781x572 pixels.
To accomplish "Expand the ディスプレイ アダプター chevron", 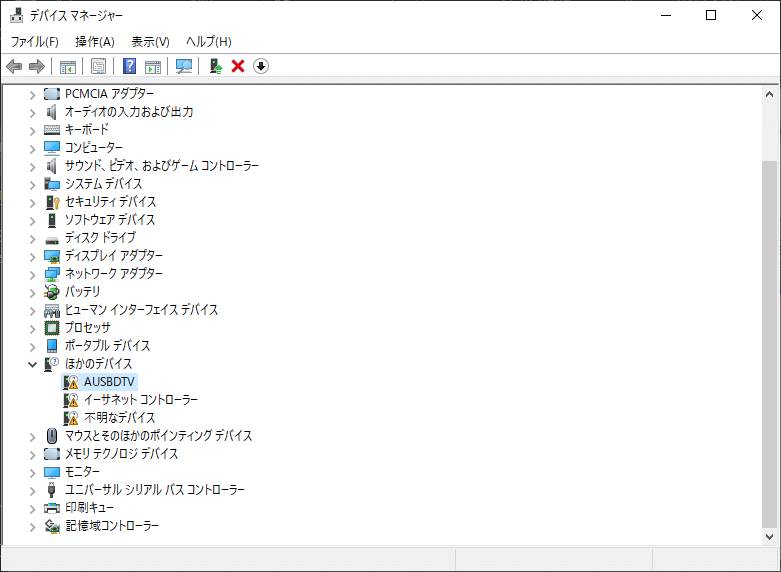I will coord(32,257).
